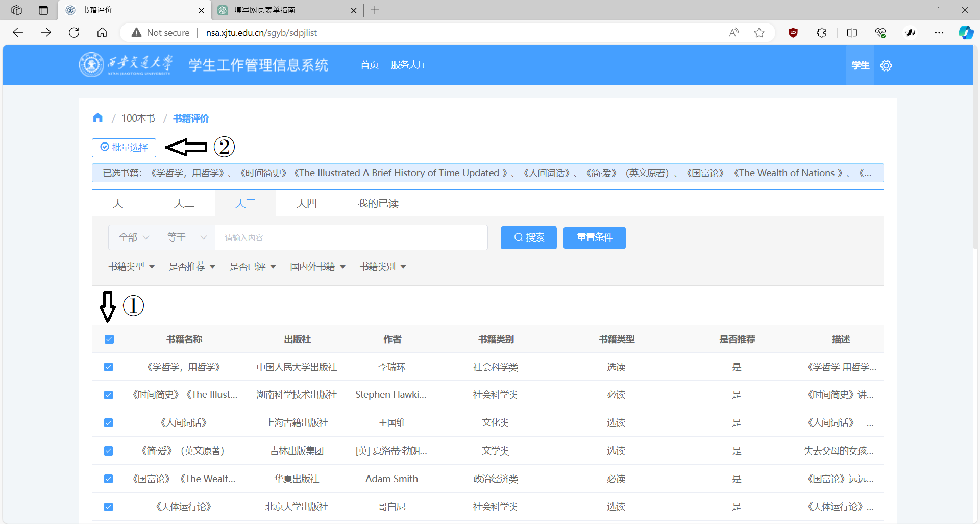Add page to favorites star icon
This screenshot has width=980, height=524.
pos(759,33)
